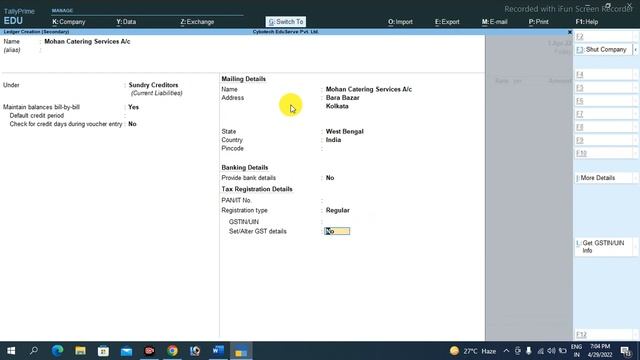Toggle Maintain balances bill-by-bill Yes
Viewport: 640px width, 360px height.
tap(133, 107)
